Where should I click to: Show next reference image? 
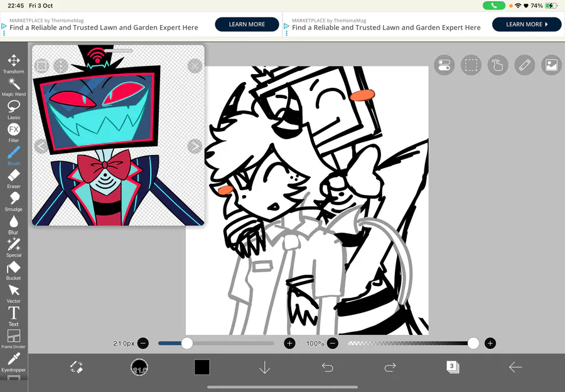pyautogui.click(x=195, y=146)
